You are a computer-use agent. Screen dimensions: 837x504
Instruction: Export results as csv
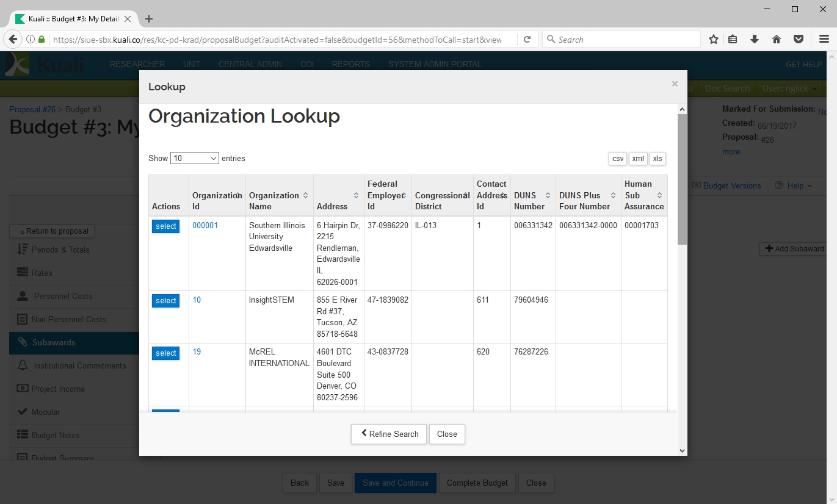pyautogui.click(x=618, y=159)
